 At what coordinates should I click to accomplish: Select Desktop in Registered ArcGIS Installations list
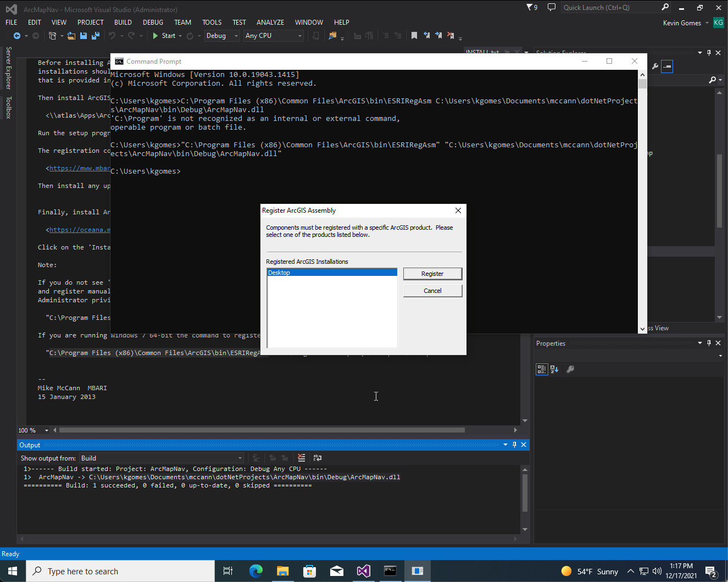pos(332,273)
